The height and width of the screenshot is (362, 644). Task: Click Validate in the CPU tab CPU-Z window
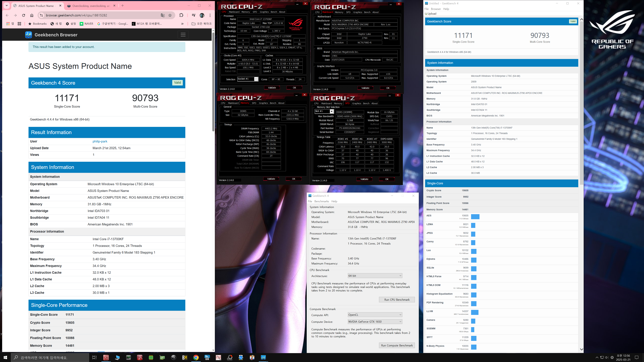tap(272, 88)
